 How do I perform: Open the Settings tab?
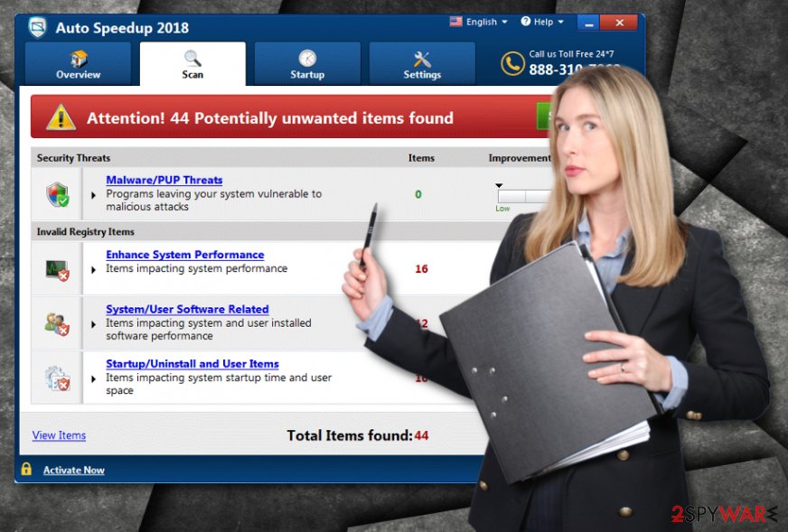(422, 64)
